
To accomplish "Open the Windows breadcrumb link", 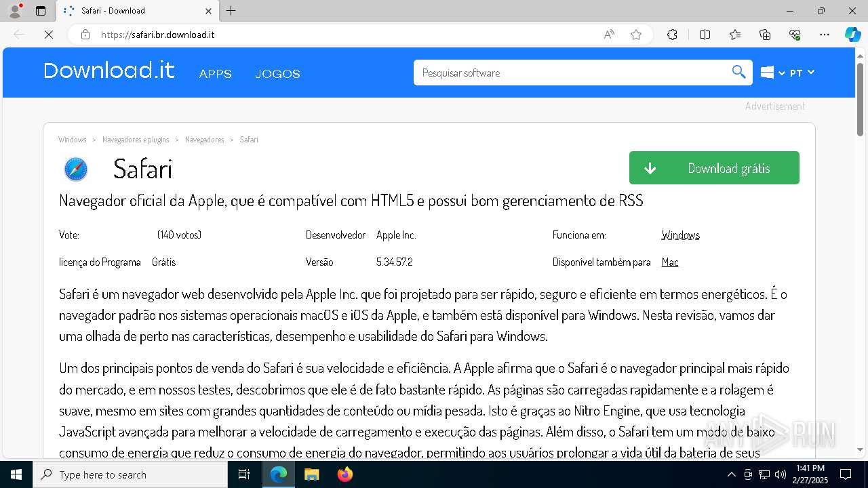I will 73,140.
